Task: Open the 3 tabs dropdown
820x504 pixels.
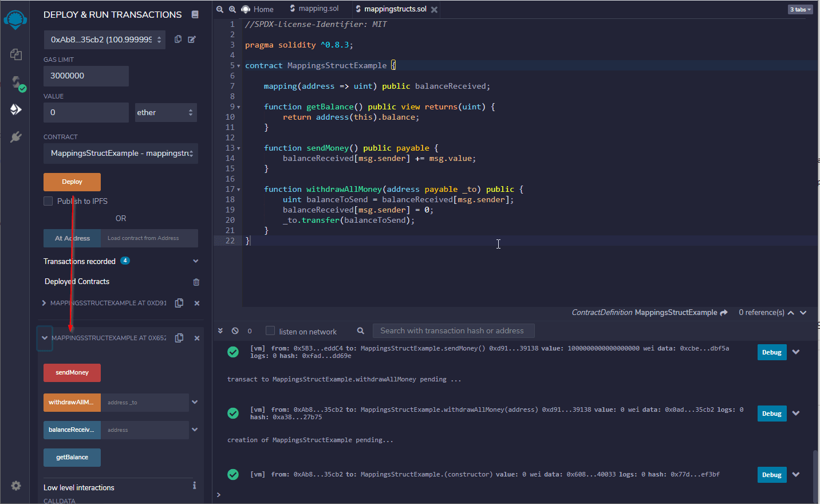Action: point(801,9)
